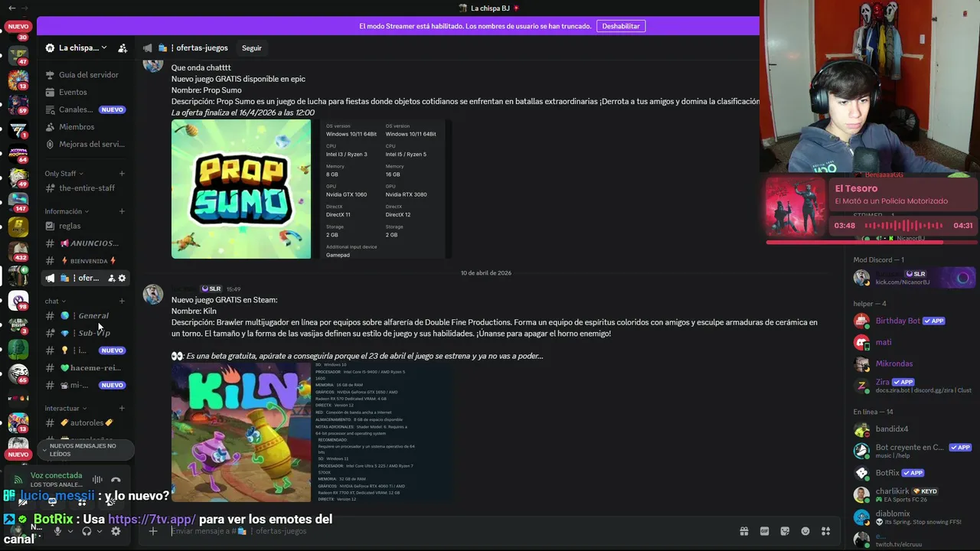The width and height of the screenshot is (980, 551).
Task: Open headphone output options arrow
Action: coord(99,531)
